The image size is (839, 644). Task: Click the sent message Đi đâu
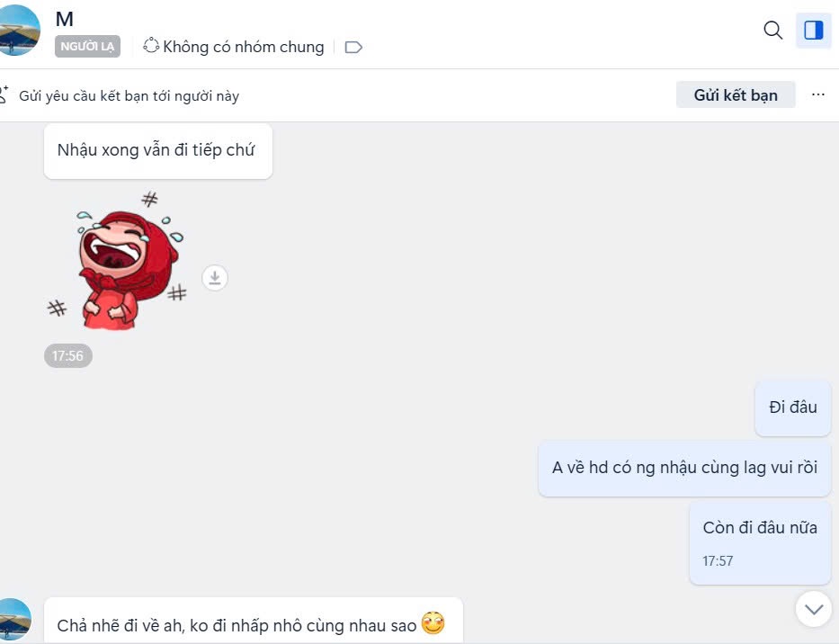[792, 407]
